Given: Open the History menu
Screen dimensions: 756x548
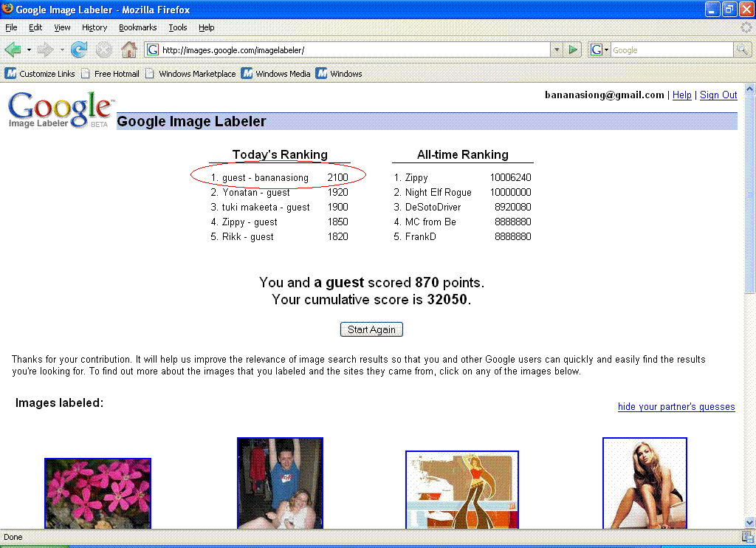Looking at the screenshot, I should [x=94, y=27].
